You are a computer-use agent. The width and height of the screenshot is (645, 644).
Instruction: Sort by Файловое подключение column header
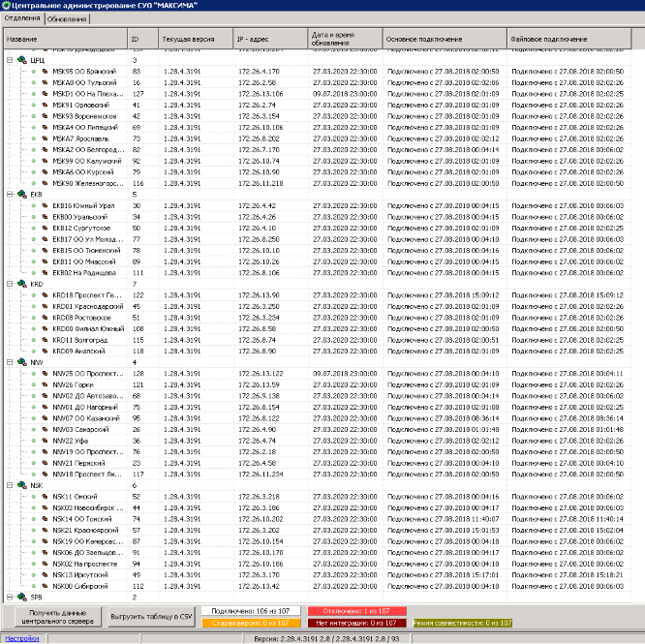(x=569, y=39)
